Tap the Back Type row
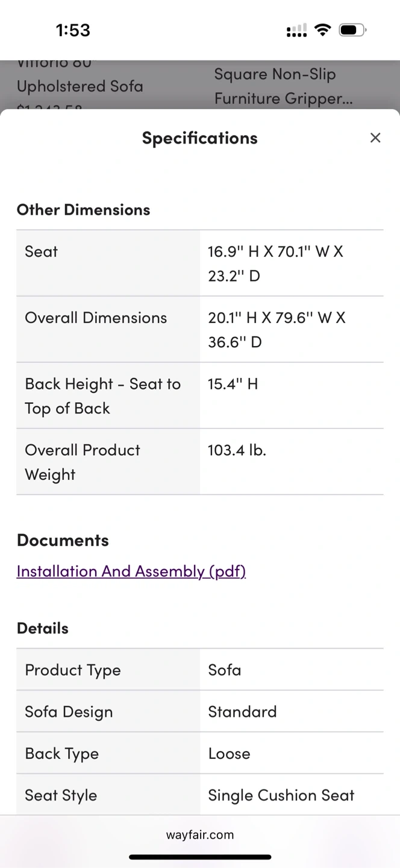This screenshot has height=868, width=400. point(200,753)
